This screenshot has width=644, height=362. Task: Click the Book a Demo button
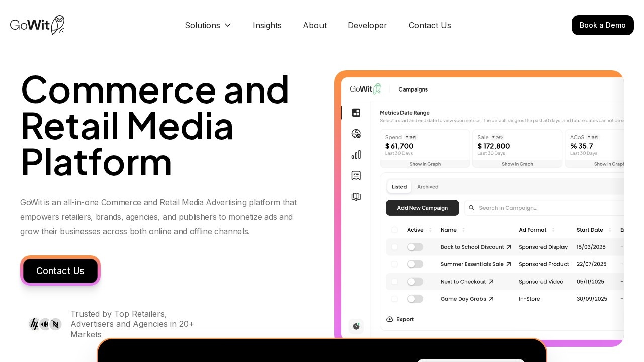[603, 25]
